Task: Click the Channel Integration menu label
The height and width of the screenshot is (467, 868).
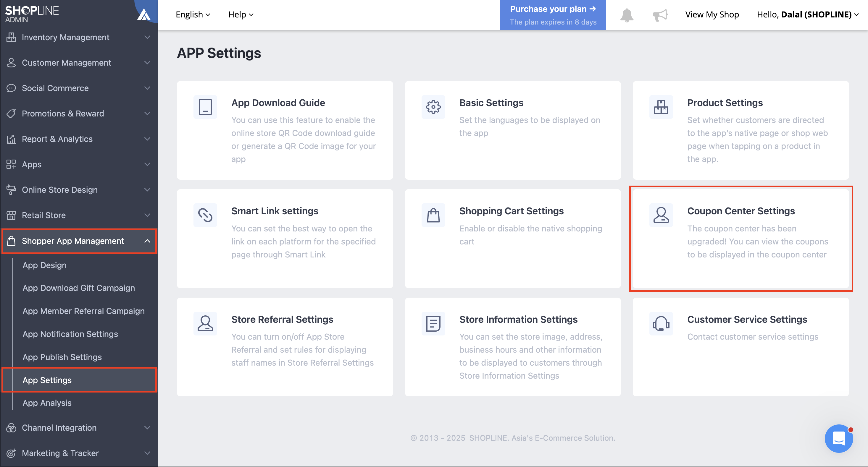Action: [59, 428]
